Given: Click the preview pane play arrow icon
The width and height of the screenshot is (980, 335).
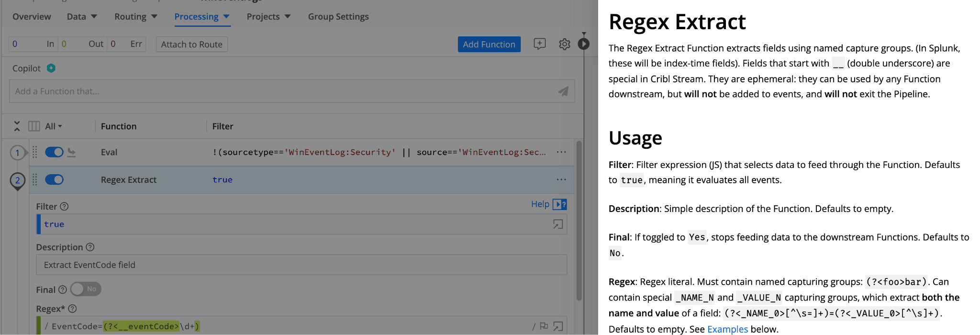Looking at the screenshot, I should click(x=584, y=44).
